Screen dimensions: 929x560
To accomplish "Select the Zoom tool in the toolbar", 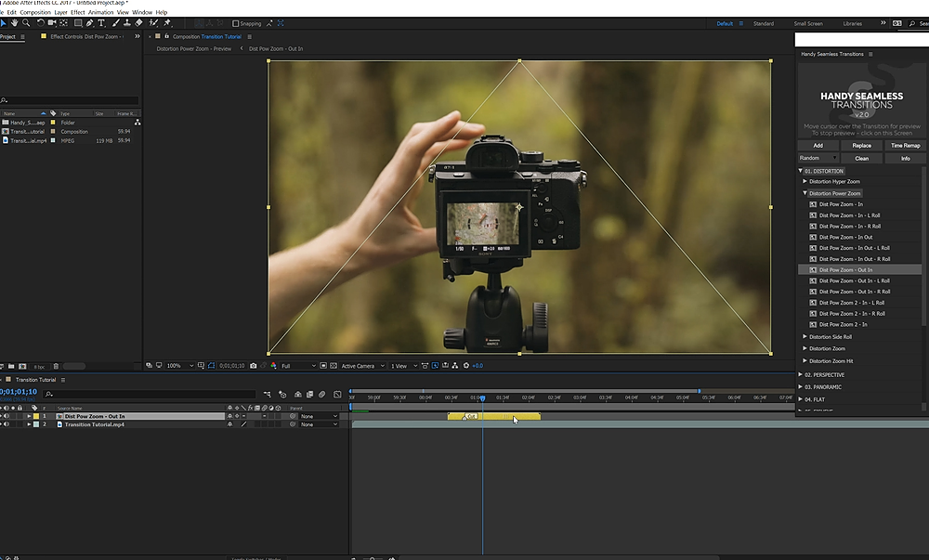I will click(28, 23).
